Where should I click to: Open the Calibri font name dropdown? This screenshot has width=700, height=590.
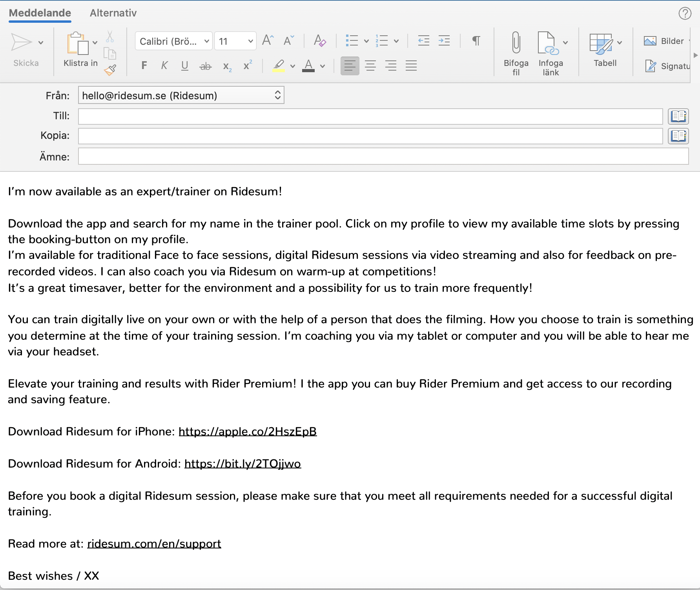point(174,41)
